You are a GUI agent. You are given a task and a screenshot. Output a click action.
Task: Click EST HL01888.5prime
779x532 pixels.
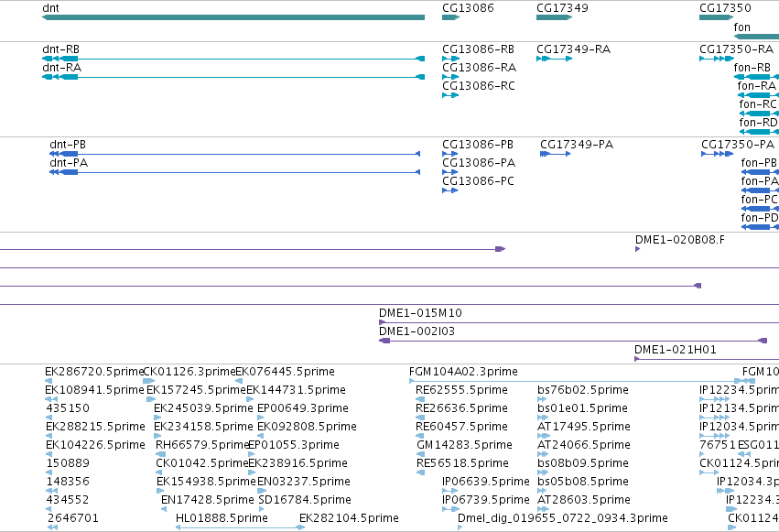(x=240, y=527)
